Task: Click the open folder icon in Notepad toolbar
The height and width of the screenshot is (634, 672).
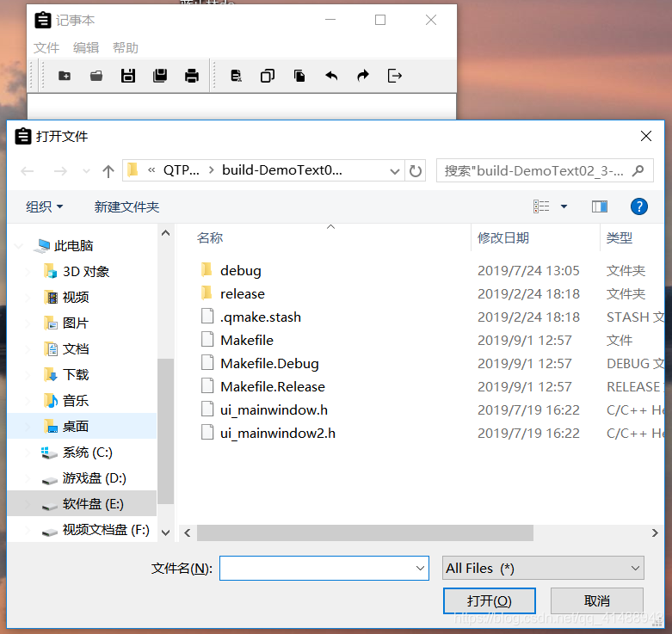Action: pyautogui.click(x=96, y=76)
